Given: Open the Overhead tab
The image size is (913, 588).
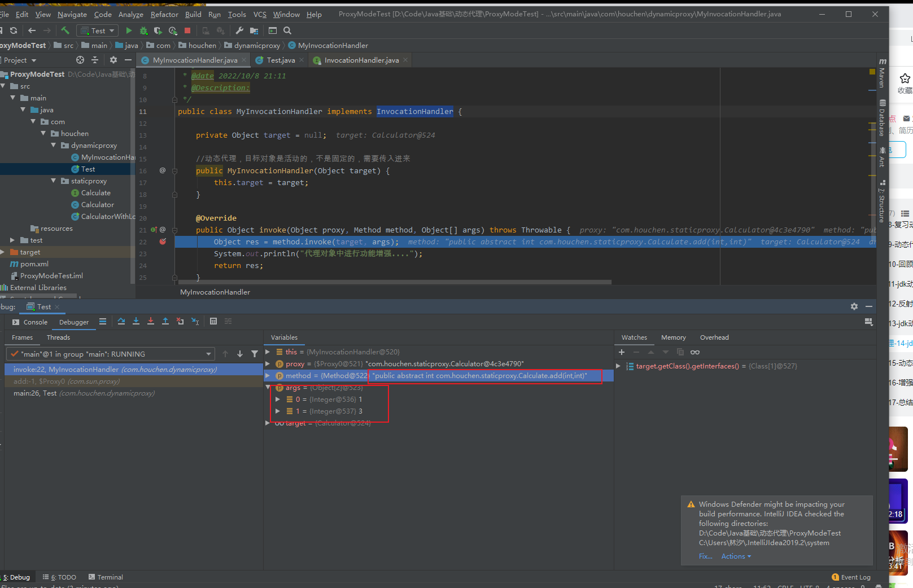Looking at the screenshot, I should (x=714, y=337).
